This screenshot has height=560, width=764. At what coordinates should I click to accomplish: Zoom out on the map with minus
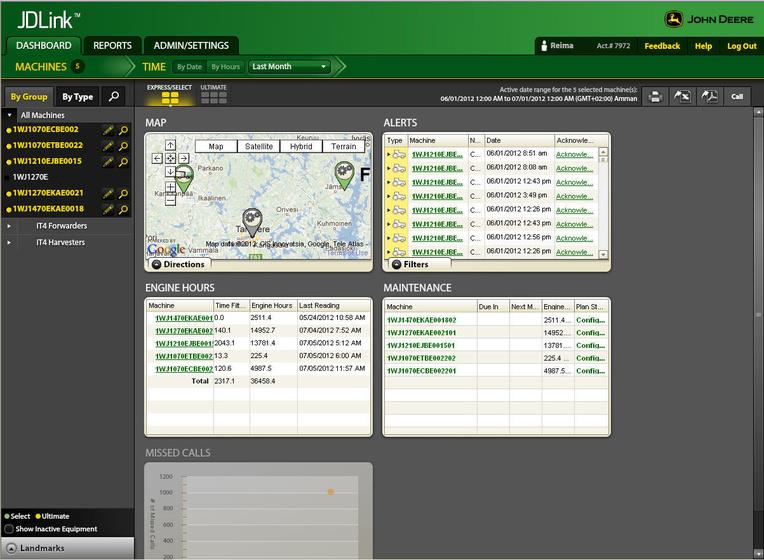click(x=170, y=200)
